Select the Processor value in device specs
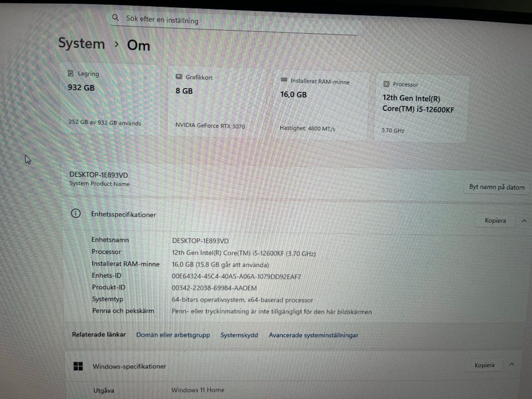This screenshot has height=399, width=532. [x=244, y=253]
